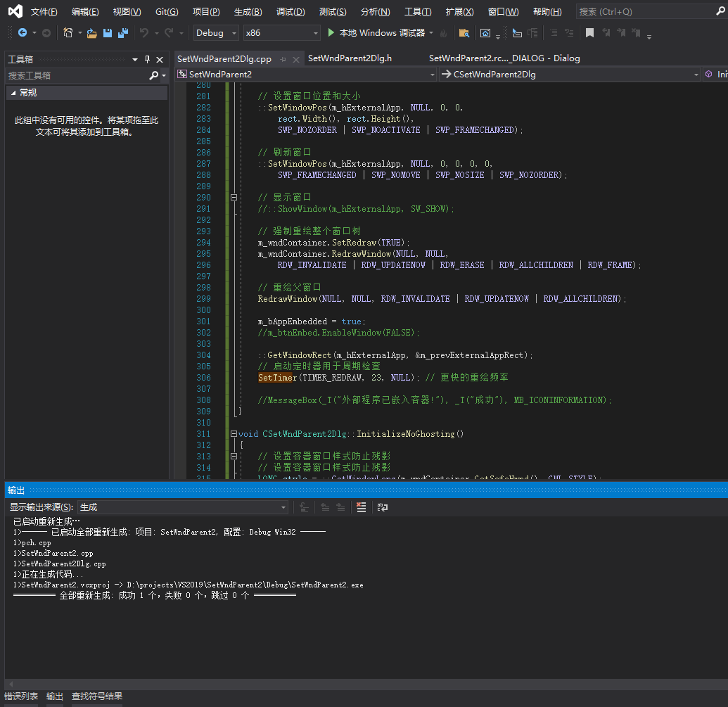The width and height of the screenshot is (728, 707).
Task: Open the 视图(V) menu
Action: [127, 11]
